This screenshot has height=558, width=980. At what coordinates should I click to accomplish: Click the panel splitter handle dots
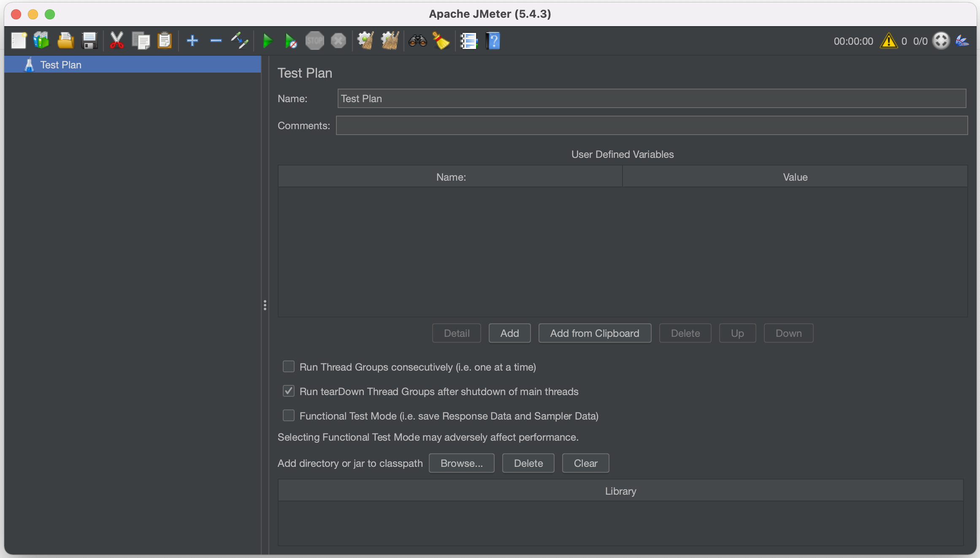pyautogui.click(x=265, y=305)
